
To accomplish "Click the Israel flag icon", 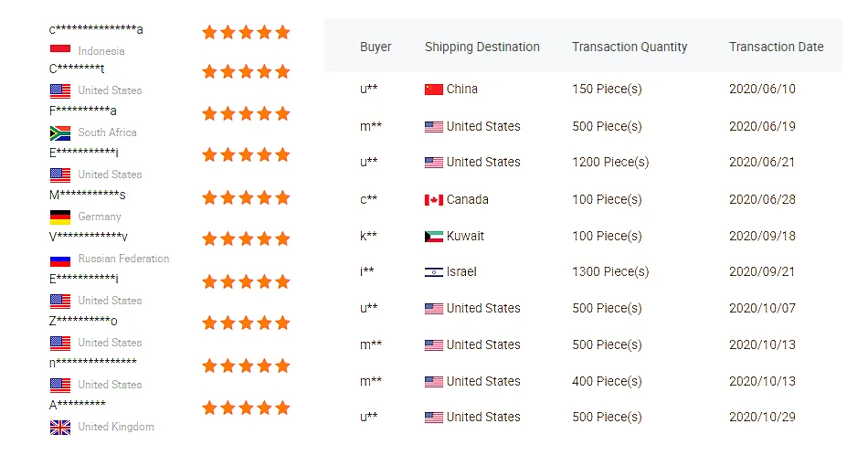I will (434, 272).
